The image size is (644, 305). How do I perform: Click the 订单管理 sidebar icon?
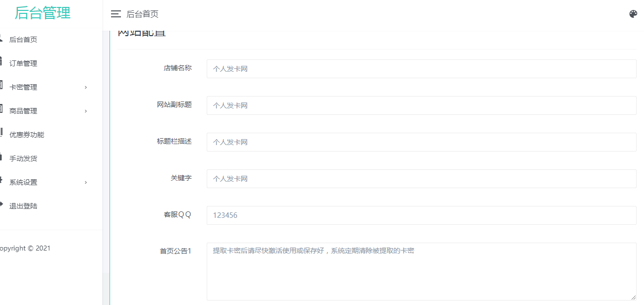(1, 62)
